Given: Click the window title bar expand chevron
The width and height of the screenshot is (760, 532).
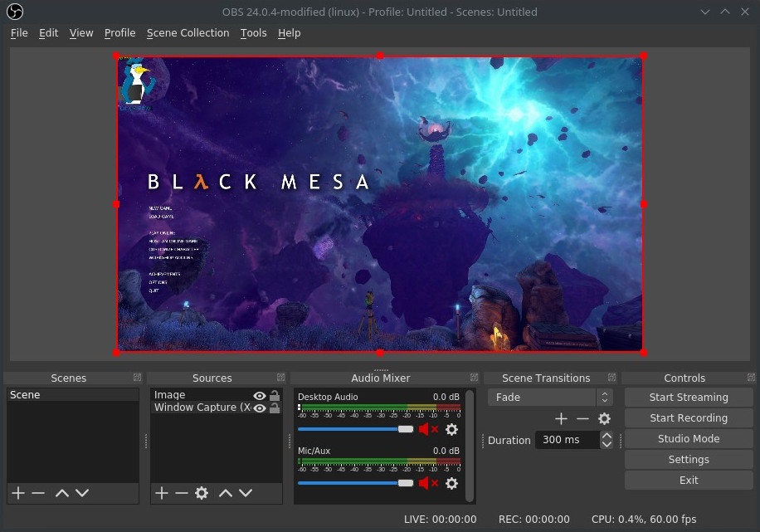Looking at the screenshot, I should point(725,12).
